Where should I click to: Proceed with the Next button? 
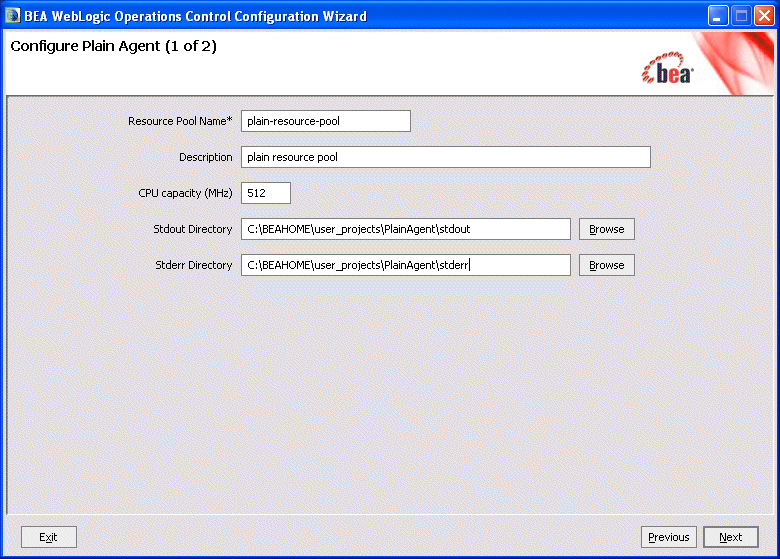click(731, 537)
